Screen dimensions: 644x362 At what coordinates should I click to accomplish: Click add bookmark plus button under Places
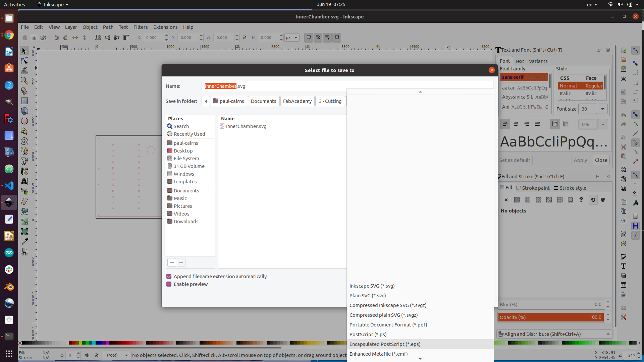click(x=172, y=262)
